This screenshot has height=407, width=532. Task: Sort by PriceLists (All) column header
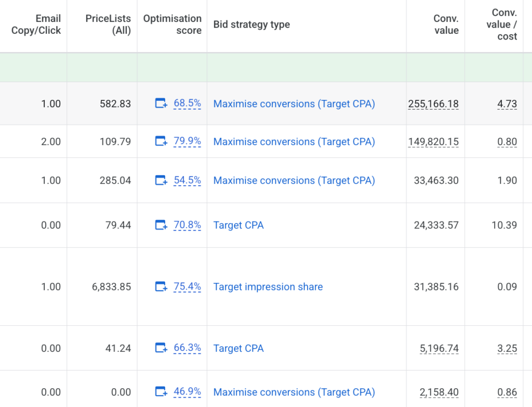click(x=108, y=24)
